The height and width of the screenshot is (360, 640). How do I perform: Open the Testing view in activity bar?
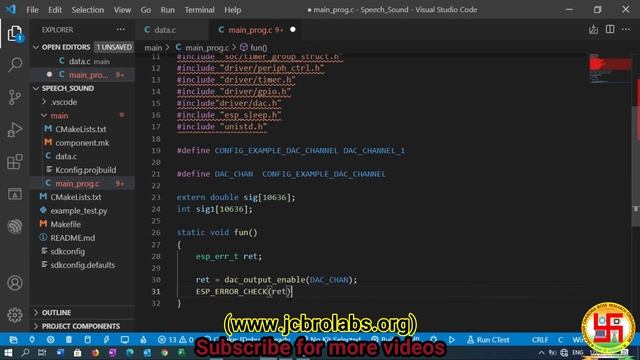tap(15, 194)
